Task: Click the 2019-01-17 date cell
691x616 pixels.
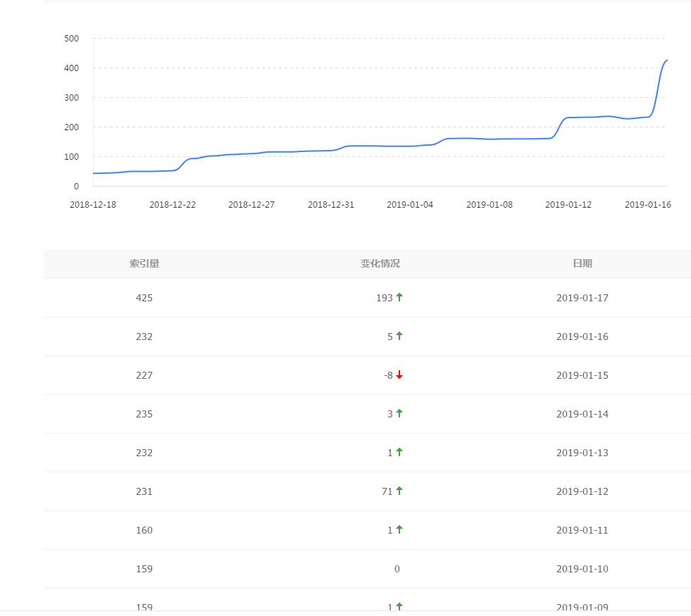Action: 582,298
